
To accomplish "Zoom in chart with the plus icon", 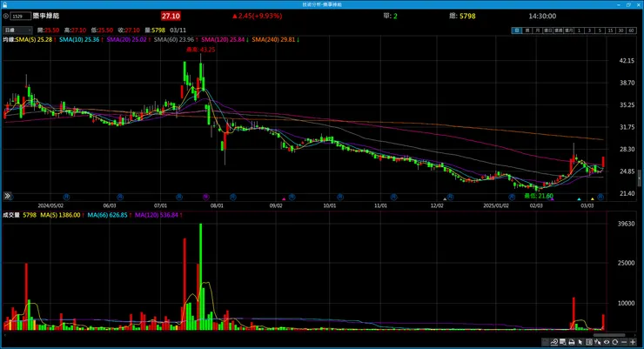I will pos(633,342).
